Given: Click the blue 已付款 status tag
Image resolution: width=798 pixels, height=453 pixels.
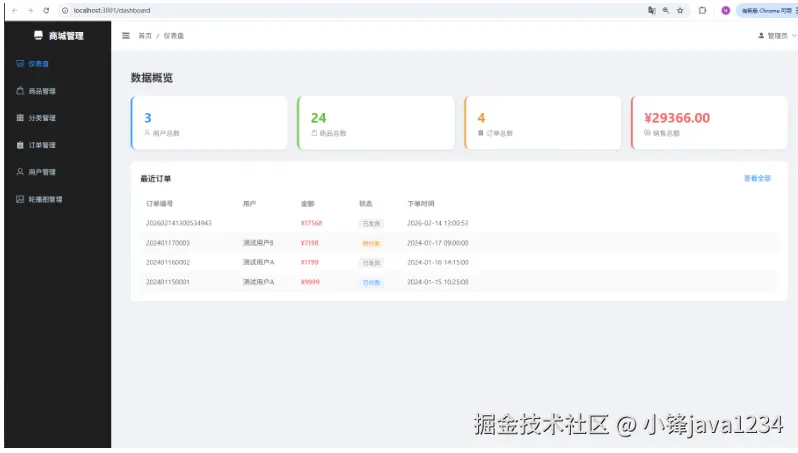Looking at the screenshot, I should [371, 282].
